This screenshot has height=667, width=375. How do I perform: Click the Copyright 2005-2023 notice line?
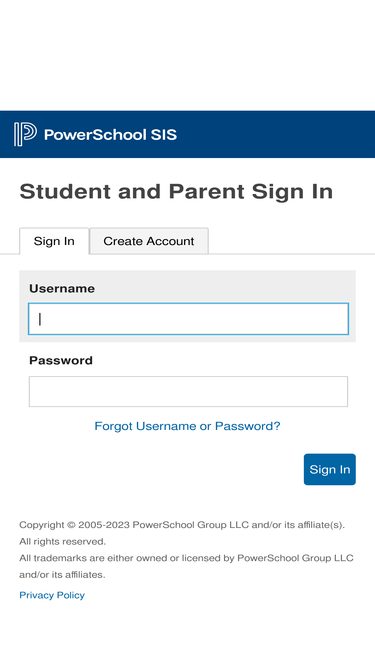click(x=182, y=525)
